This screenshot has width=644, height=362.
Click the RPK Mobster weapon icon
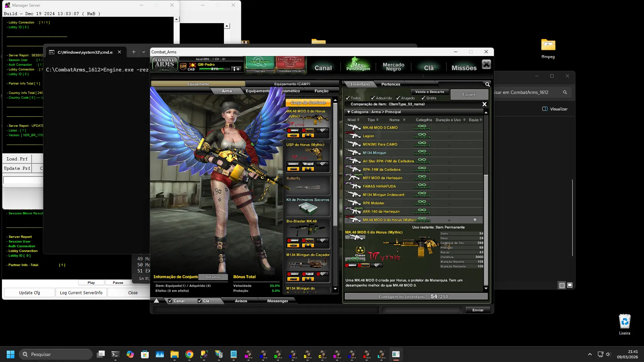pos(353,203)
